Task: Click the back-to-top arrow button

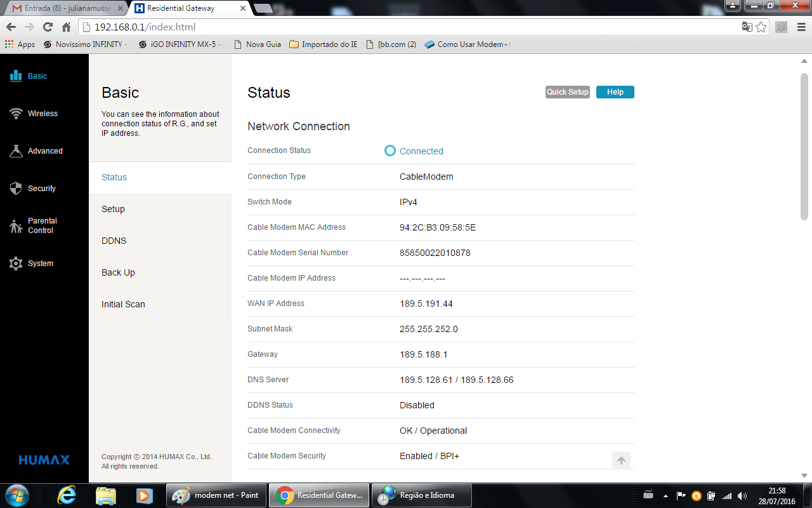Action: pos(621,460)
